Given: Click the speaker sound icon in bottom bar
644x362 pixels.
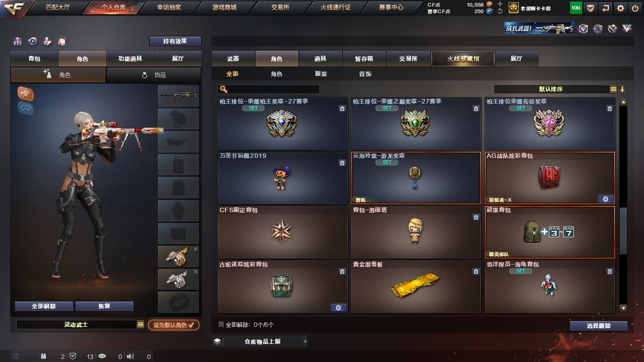Looking at the screenshot, I should click(130, 356).
